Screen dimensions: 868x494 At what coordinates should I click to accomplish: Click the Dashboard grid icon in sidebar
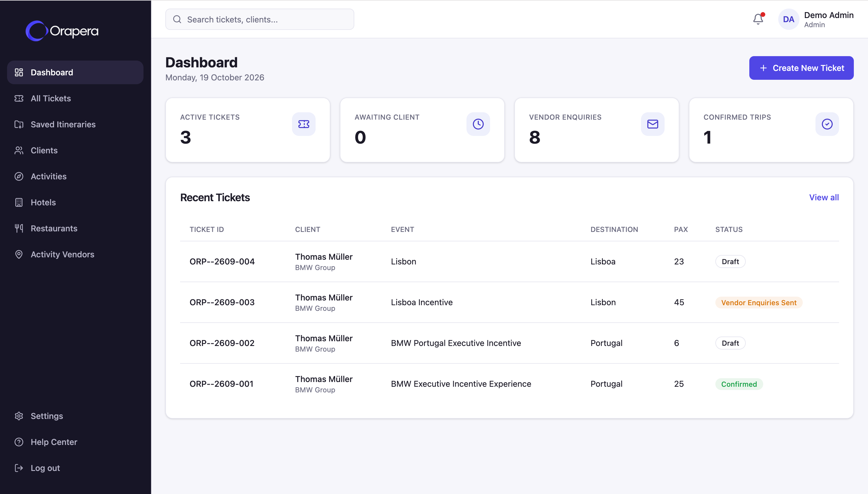coord(19,72)
